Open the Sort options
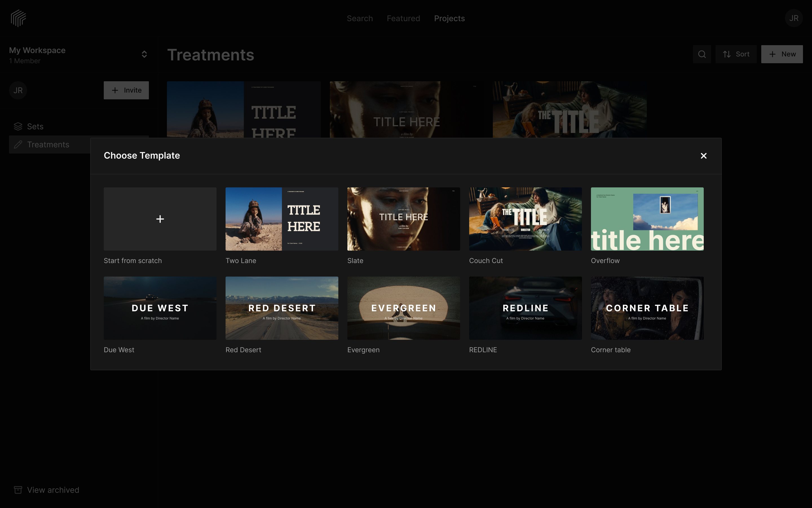Screen dimensions: 812x508 pyautogui.click(x=736, y=54)
